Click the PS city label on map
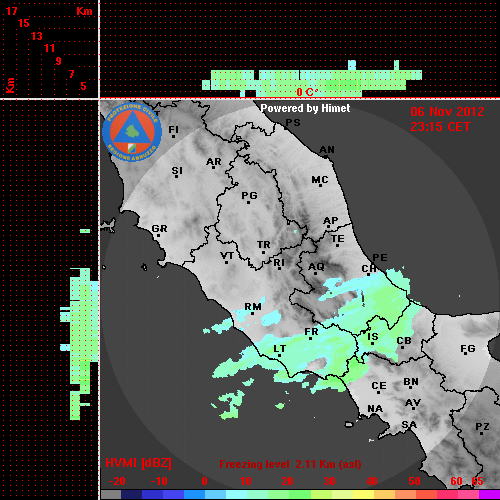This screenshot has width=500, height=500. [293, 123]
